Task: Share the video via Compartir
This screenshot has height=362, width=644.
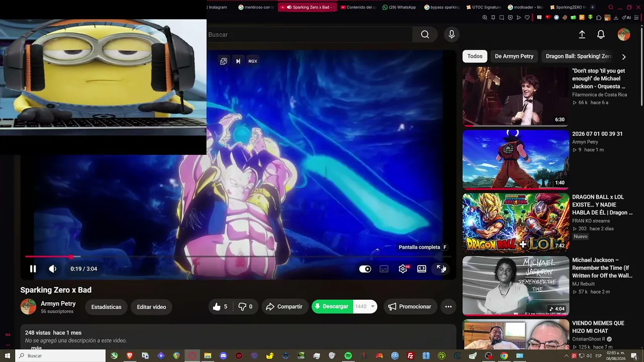Action: click(284, 307)
